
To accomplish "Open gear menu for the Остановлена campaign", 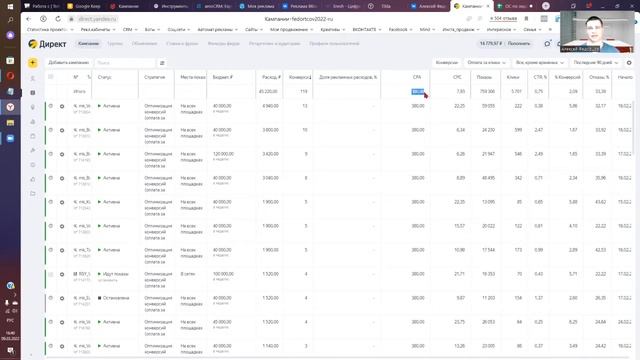I will pyautogui.click(x=62, y=298).
